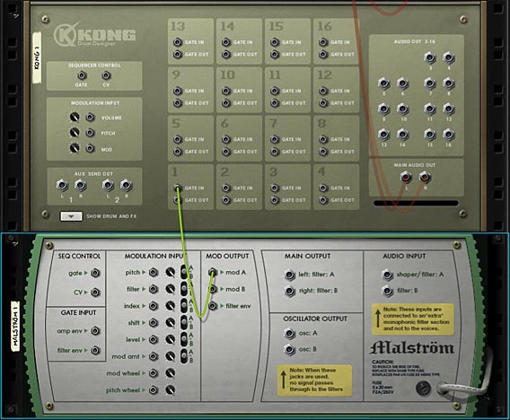Click the Malström 1 device name label

click(15, 326)
